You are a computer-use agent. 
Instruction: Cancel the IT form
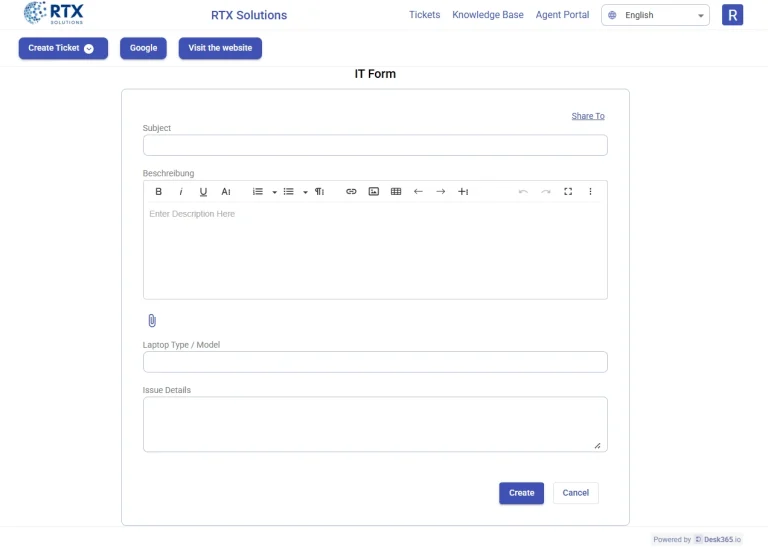pyautogui.click(x=576, y=493)
